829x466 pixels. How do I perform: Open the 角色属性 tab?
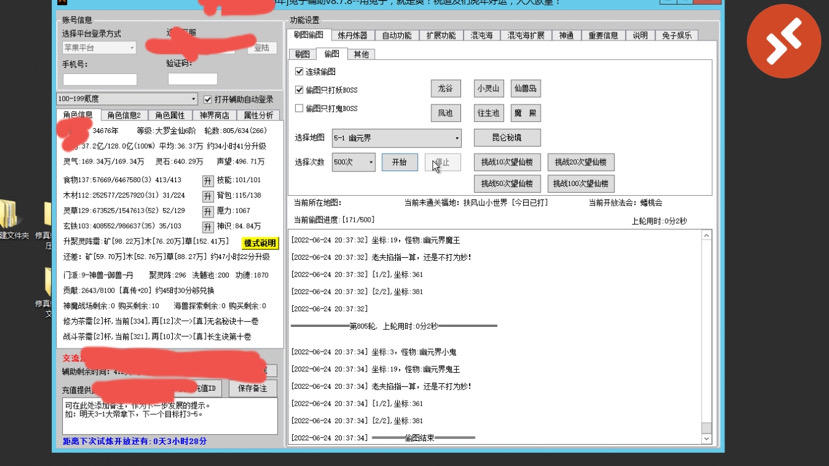click(x=170, y=115)
